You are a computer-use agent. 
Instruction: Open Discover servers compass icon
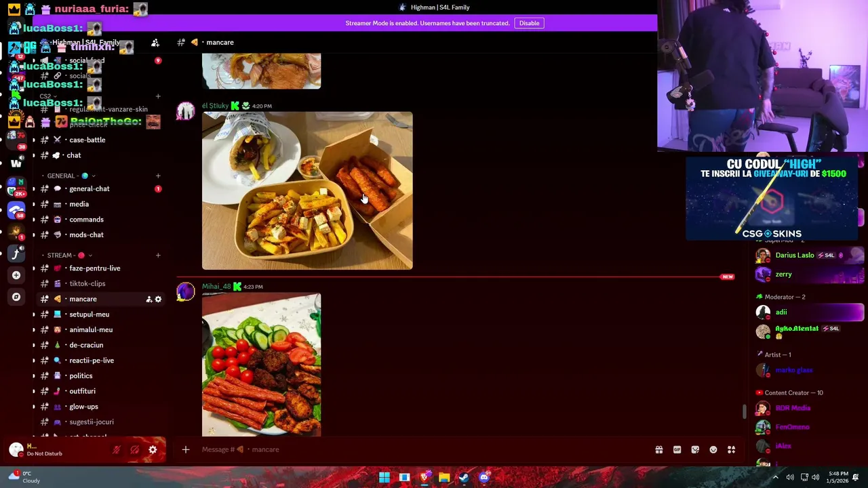[x=16, y=297]
